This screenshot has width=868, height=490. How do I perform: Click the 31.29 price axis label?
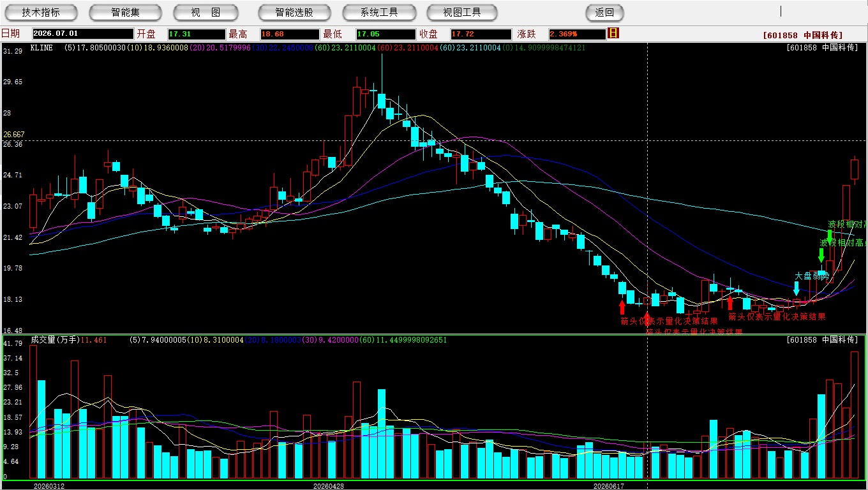coord(13,51)
